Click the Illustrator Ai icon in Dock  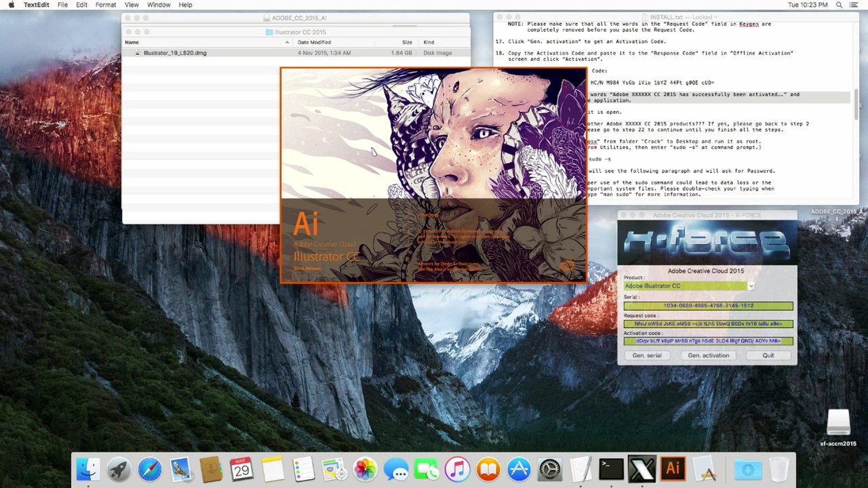[x=673, y=469]
